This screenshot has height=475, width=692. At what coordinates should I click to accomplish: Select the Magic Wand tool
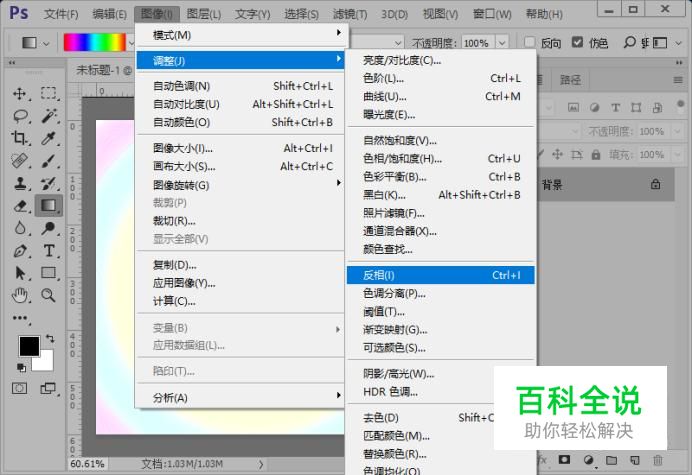pyautogui.click(x=49, y=116)
